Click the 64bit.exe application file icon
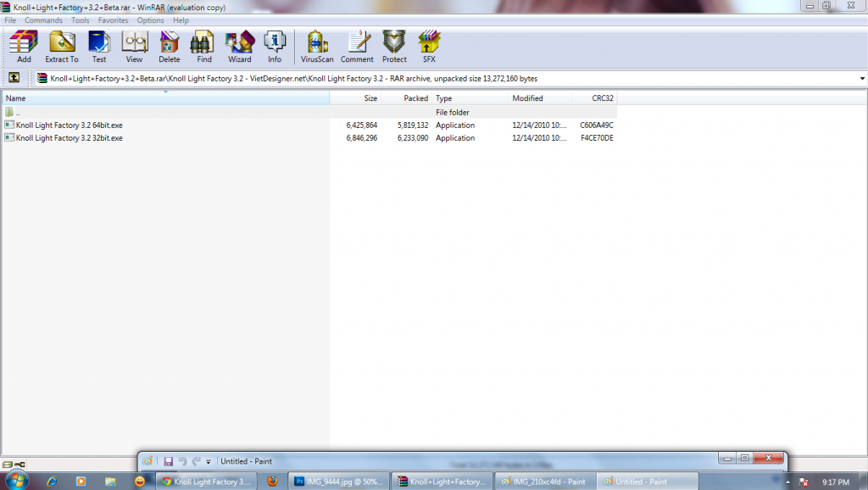The image size is (868, 490). 9,125
